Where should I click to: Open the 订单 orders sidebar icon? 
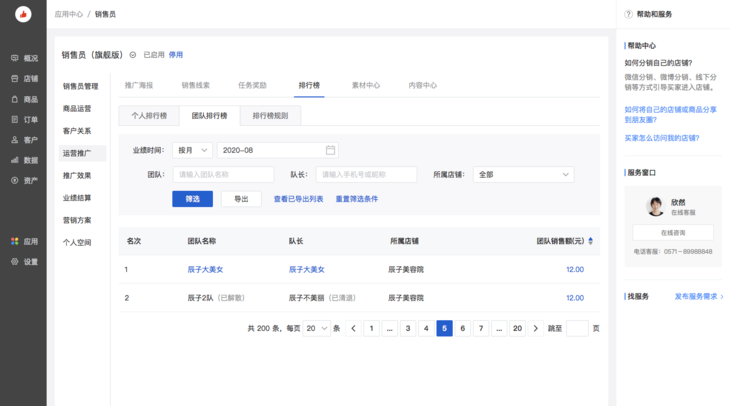click(x=15, y=120)
